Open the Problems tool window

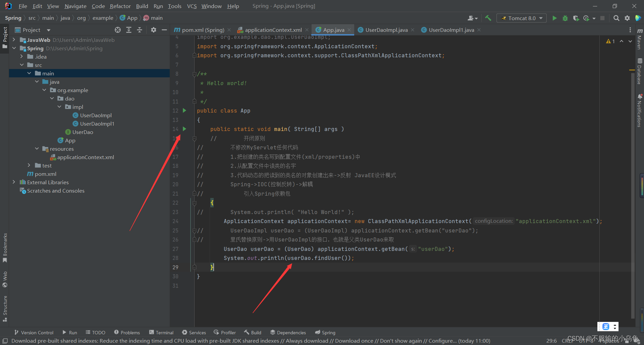click(x=127, y=333)
